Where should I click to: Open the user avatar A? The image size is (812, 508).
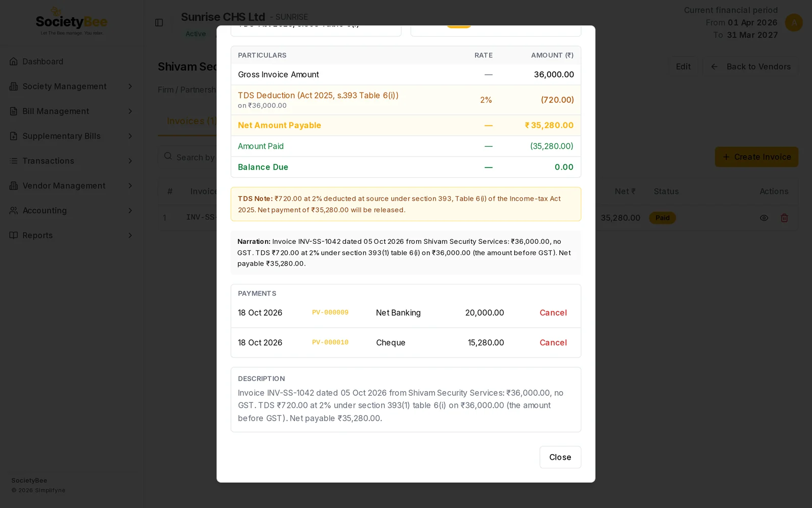click(x=794, y=22)
